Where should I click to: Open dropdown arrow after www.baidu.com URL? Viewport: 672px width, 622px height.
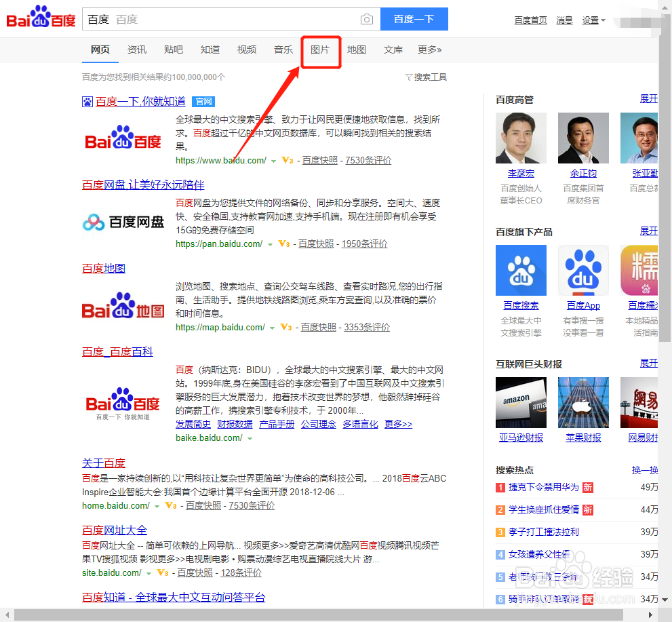(x=273, y=161)
